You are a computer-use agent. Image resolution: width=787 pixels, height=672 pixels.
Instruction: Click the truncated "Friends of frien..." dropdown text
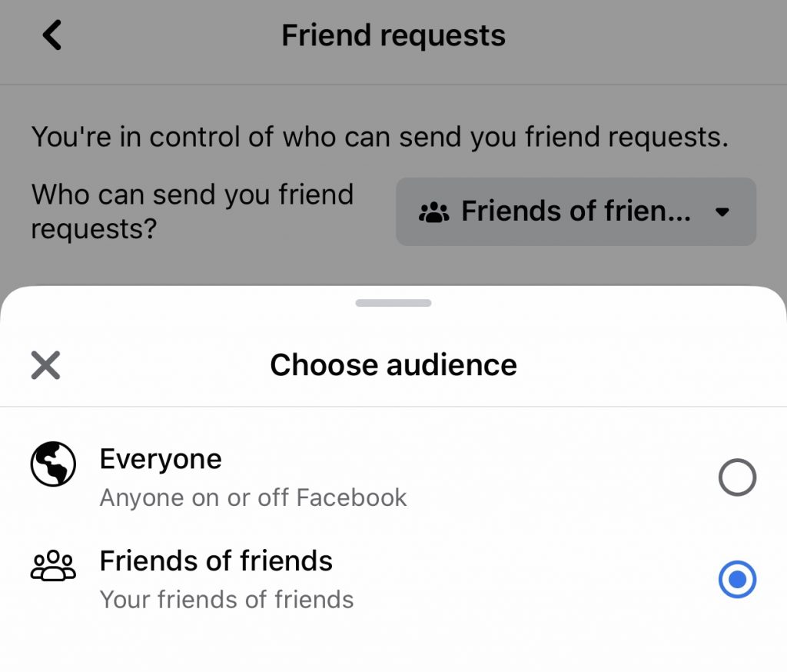click(575, 211)
